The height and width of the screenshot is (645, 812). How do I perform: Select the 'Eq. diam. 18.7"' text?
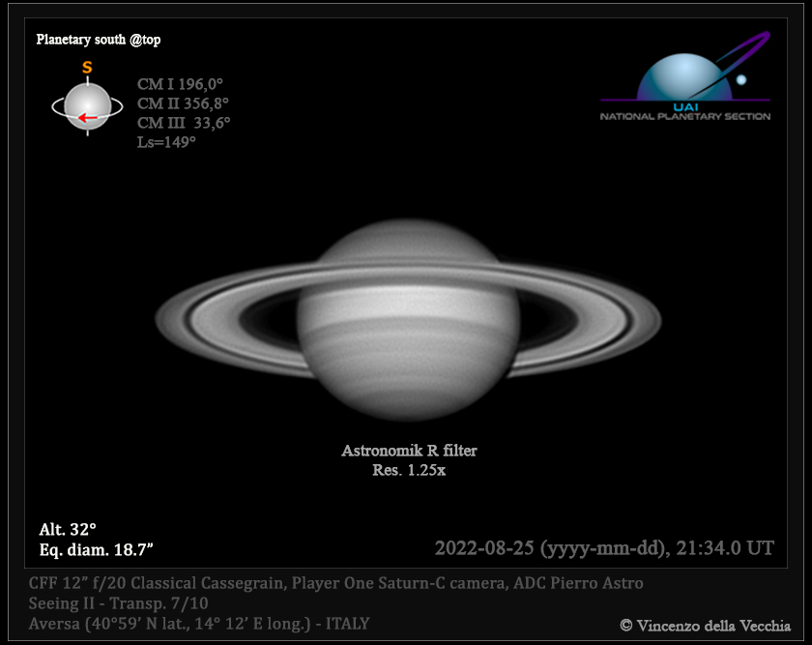(97, 549)
